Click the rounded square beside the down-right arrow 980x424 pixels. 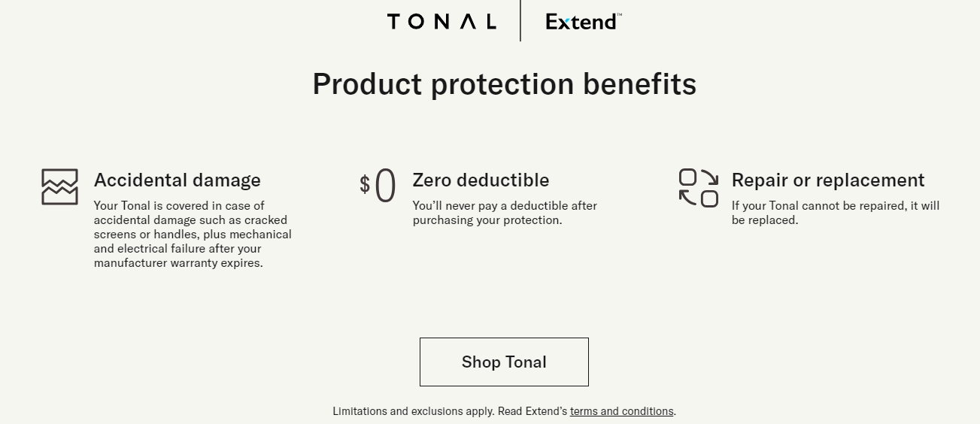(x=687, y=177)
